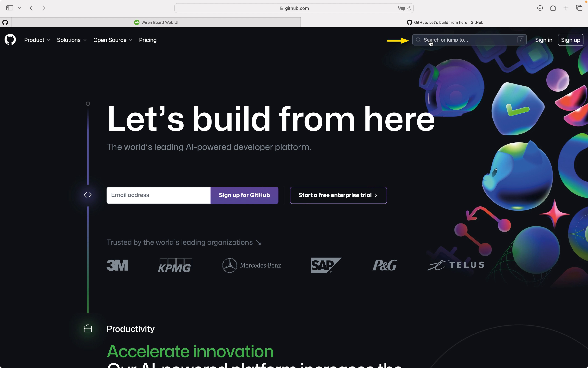
Task: Open the Sign in link
Action: (543, 40)
